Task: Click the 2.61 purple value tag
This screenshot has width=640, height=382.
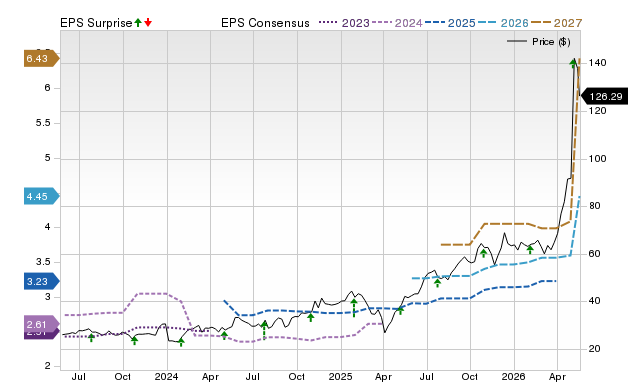Action: [41, 324]
